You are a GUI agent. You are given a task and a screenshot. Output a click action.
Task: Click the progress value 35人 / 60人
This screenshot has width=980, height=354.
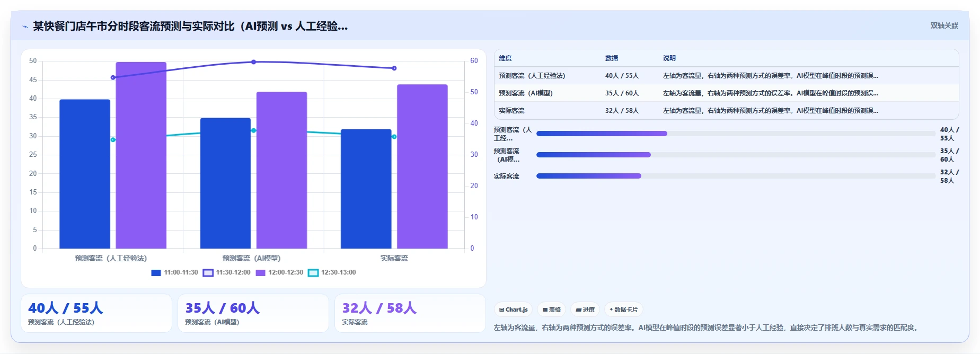949,155
